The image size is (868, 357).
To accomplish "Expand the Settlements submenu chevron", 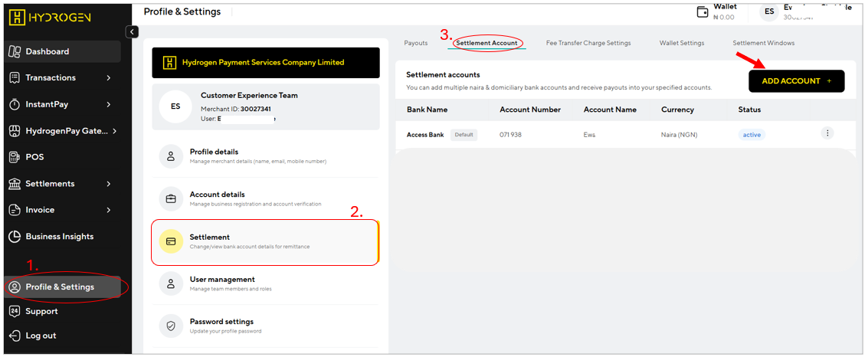I will pos(109,183).
